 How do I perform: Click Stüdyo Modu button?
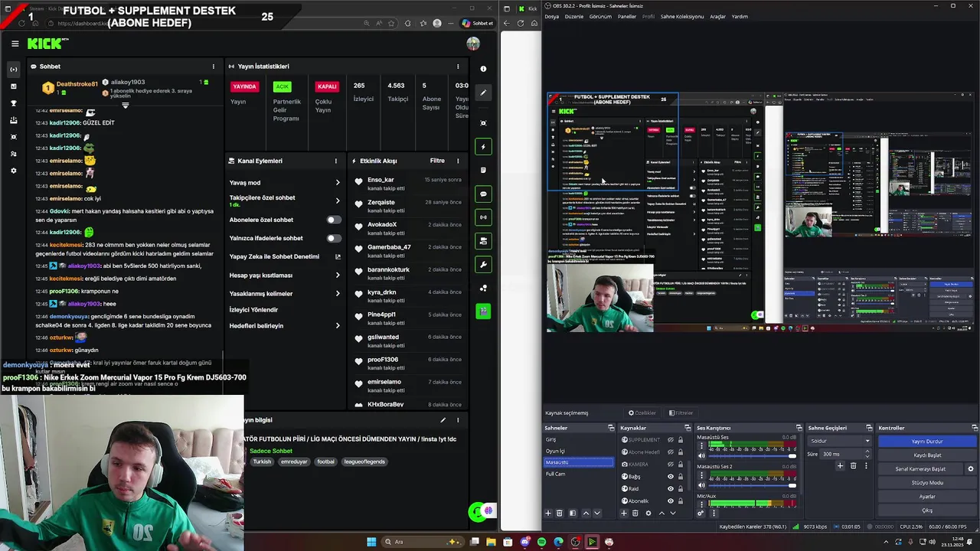(927, 483)
